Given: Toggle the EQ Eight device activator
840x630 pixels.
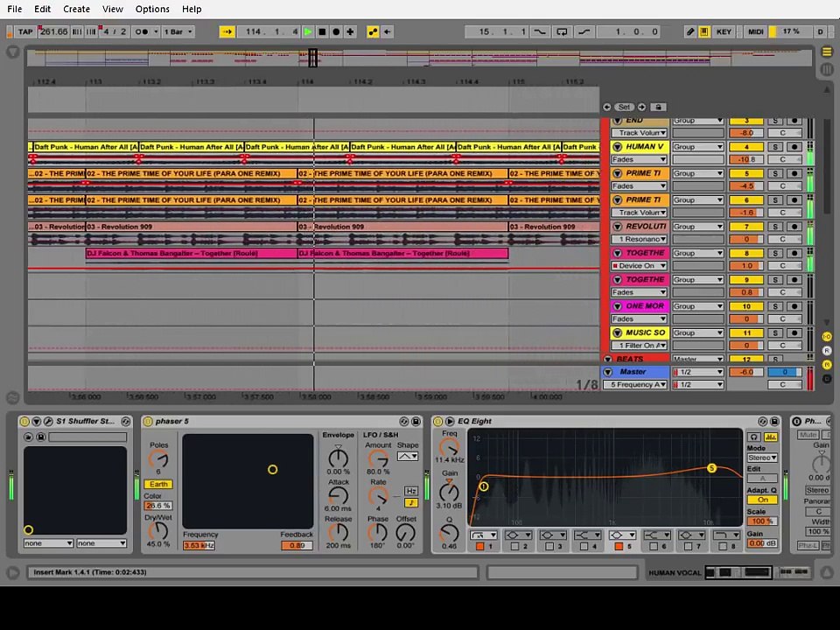Looking at the screenshot, I should 437,422.
